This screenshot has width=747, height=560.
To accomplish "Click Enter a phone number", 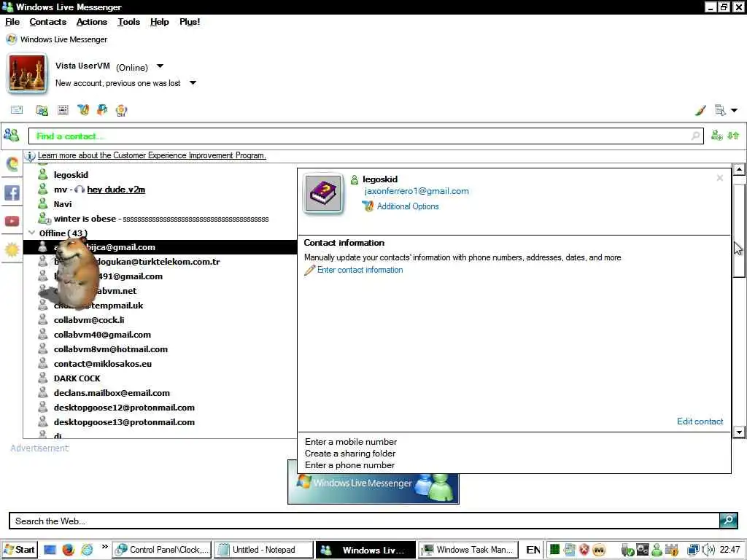I will click(x=349, y=465).
